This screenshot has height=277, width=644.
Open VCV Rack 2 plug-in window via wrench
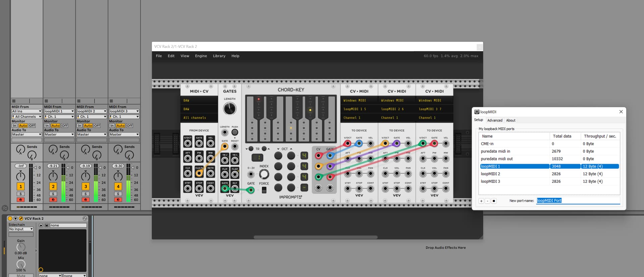21,218
